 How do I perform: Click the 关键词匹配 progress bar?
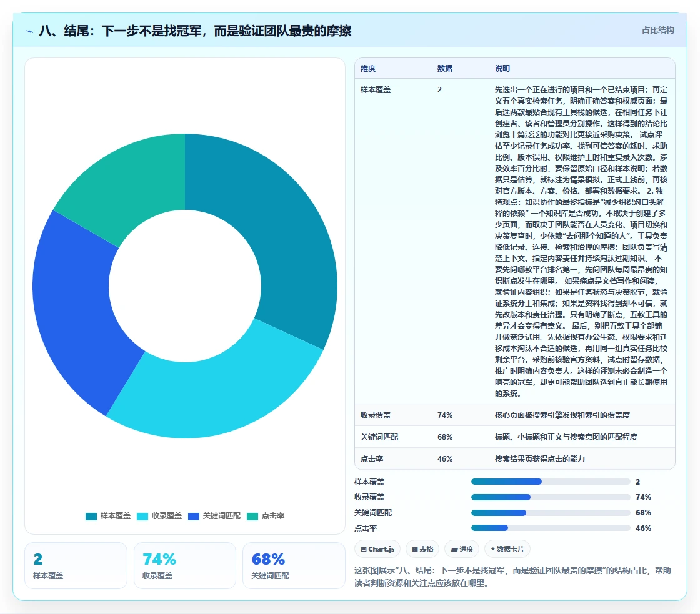click(x=551, y=513)
